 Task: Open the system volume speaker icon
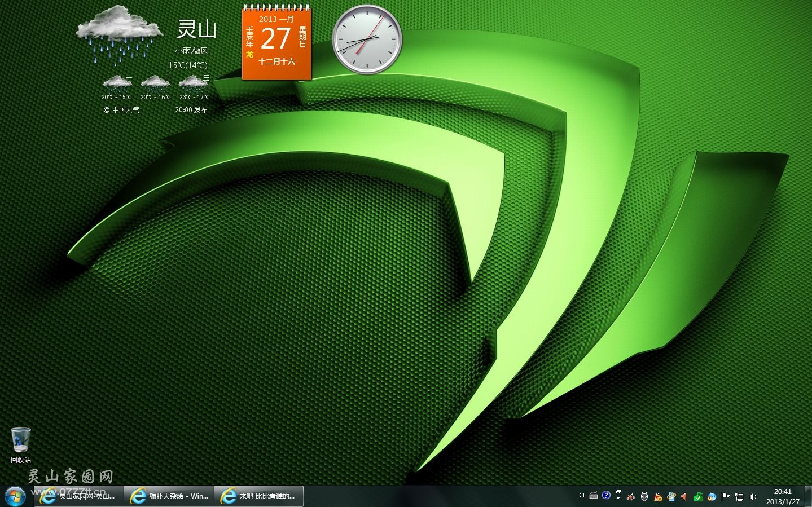point(753,497)
